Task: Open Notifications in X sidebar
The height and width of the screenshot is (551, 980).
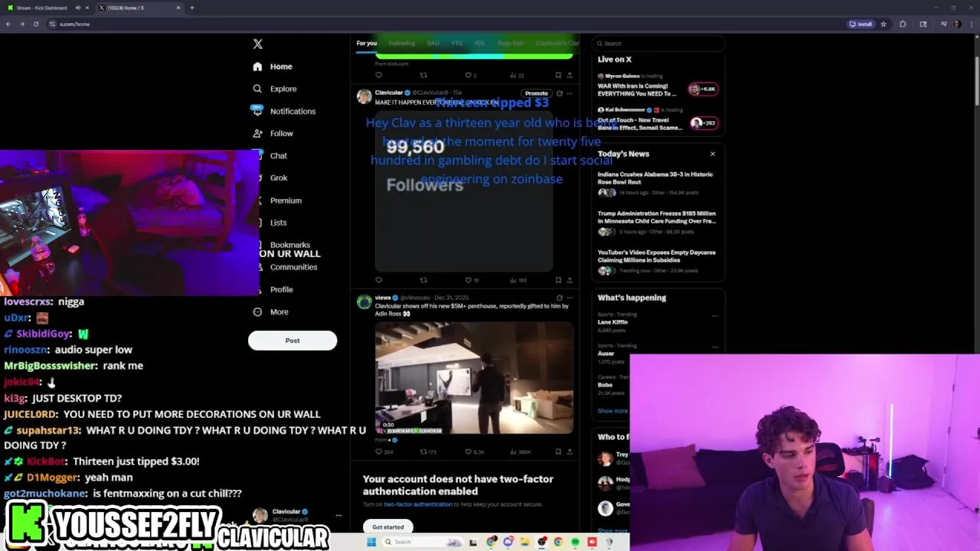Action: [x=283, y=111]
